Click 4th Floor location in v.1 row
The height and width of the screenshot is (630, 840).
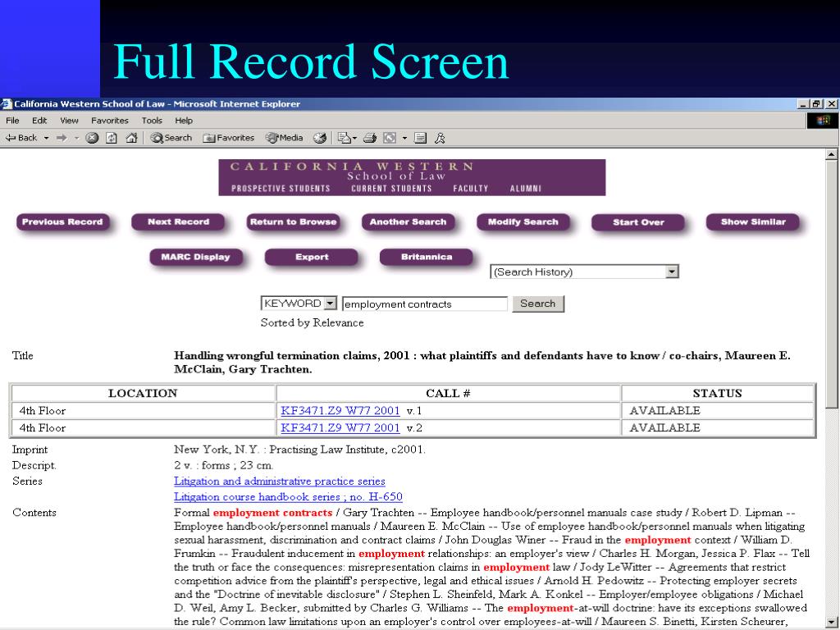(43, 411)
